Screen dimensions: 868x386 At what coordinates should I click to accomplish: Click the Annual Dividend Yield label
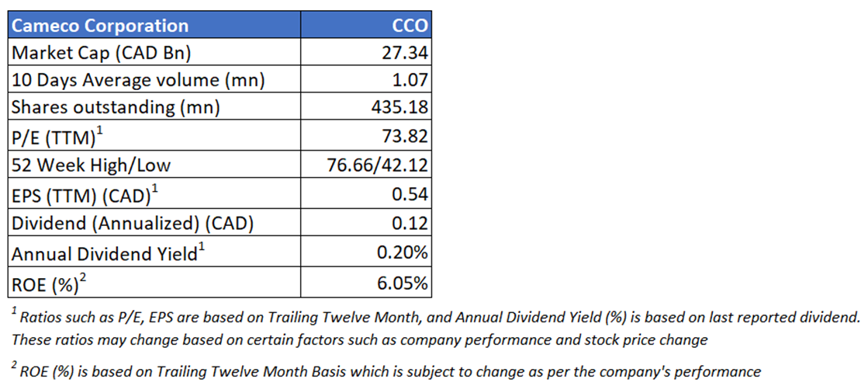click(x=105, y=254)
